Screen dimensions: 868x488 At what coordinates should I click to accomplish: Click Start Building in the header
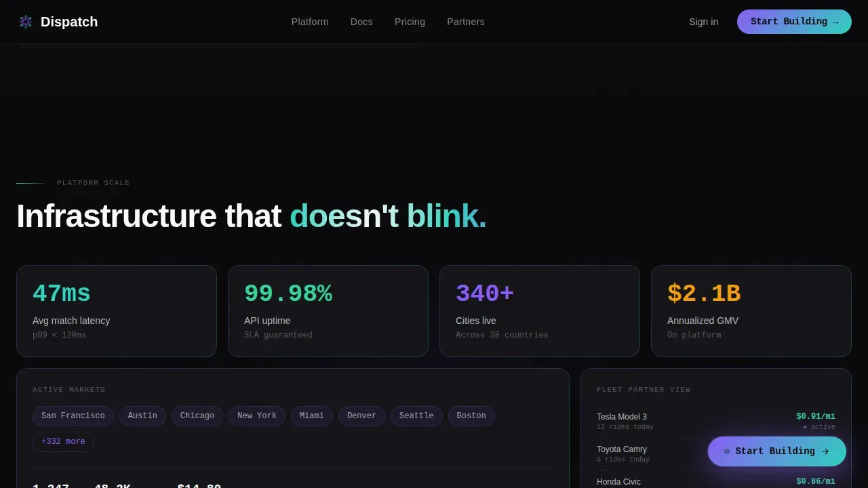pos(794,22)
